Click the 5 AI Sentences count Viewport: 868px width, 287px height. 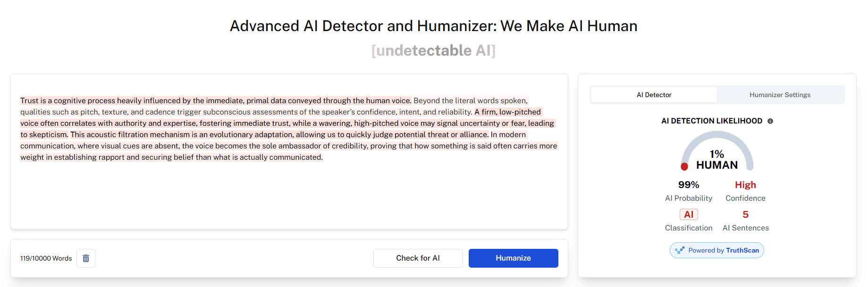click(x=745, y=214)
